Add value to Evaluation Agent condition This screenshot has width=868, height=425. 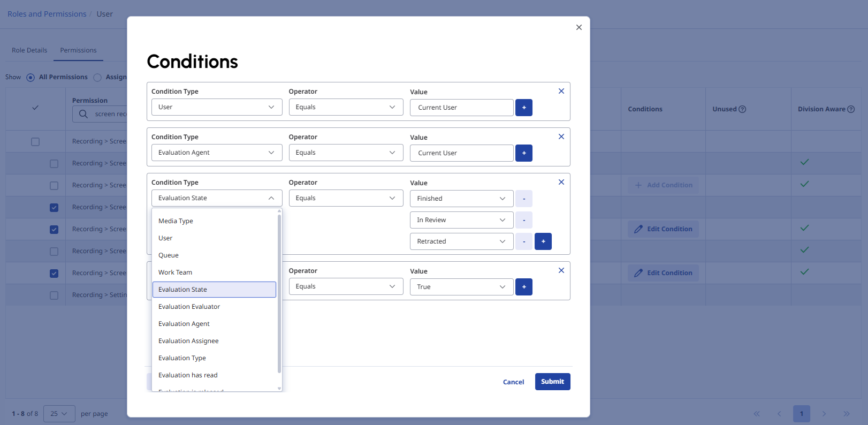click(x=523, y=153)
